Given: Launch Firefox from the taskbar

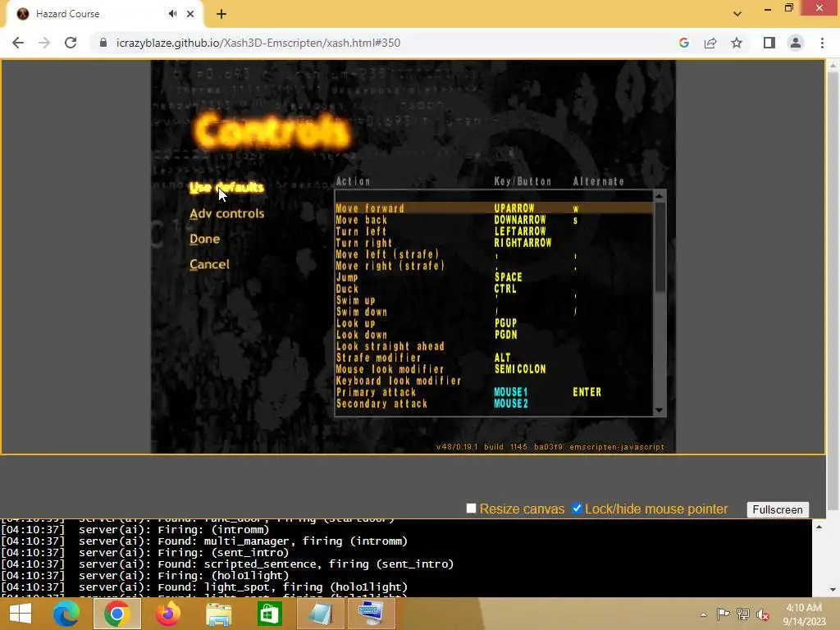Looking at the screenshot, I should click(167, 614).
